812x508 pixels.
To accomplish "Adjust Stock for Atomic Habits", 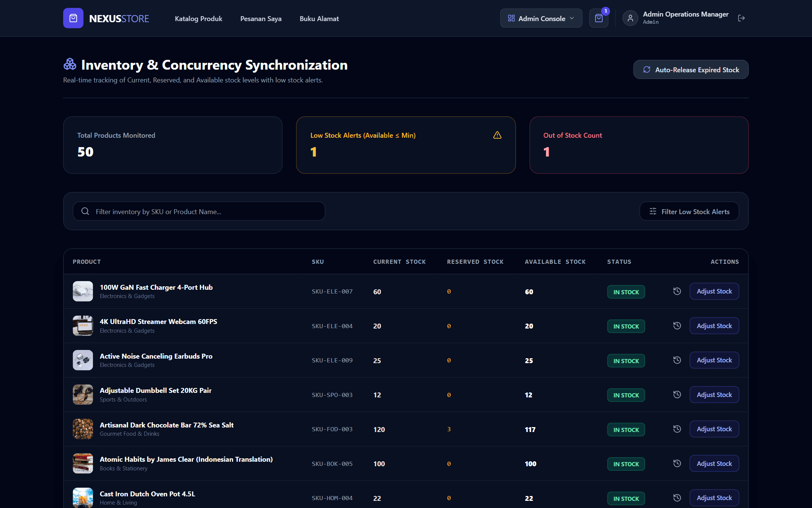I will point(714,464).
